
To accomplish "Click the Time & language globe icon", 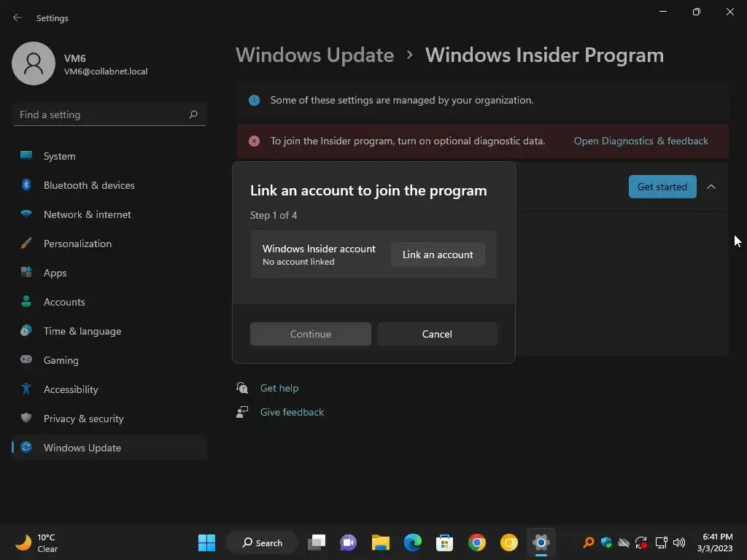I will coord(26,330).
